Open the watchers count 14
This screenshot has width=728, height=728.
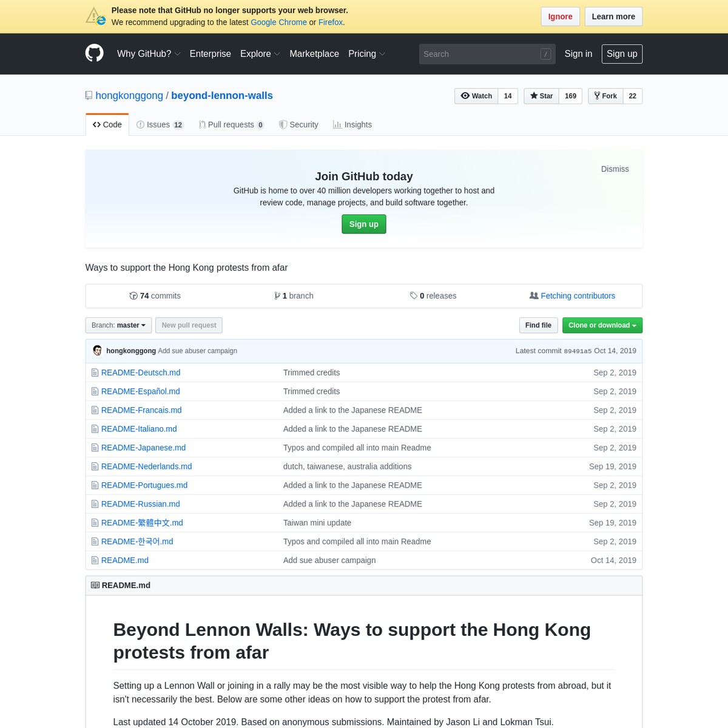click(508, 96)
